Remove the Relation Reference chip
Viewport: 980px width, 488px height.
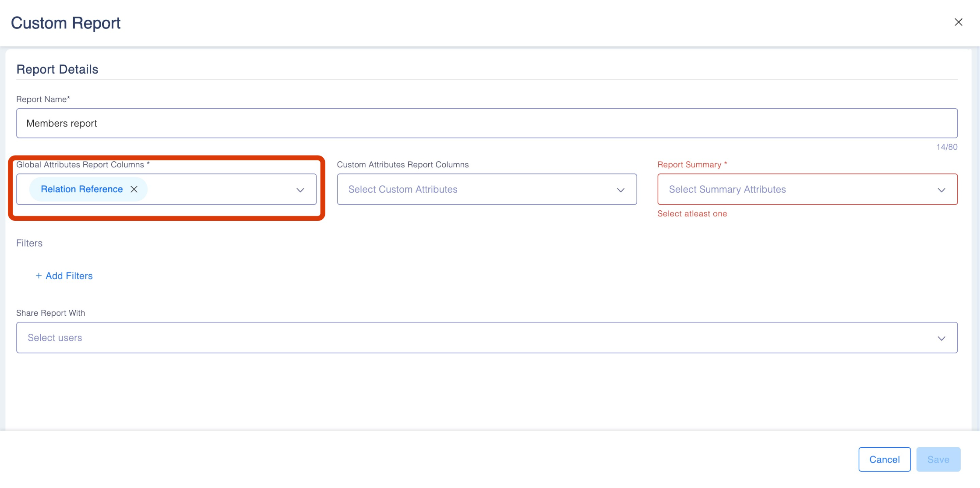click(x=134, y=189)
